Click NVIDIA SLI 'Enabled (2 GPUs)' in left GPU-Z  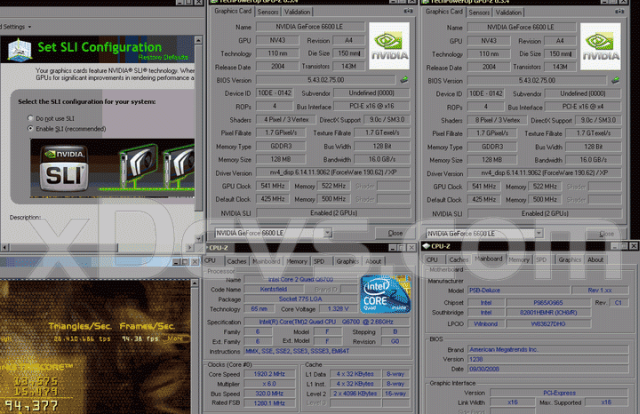pyautogui.click(x=333, y=213)
